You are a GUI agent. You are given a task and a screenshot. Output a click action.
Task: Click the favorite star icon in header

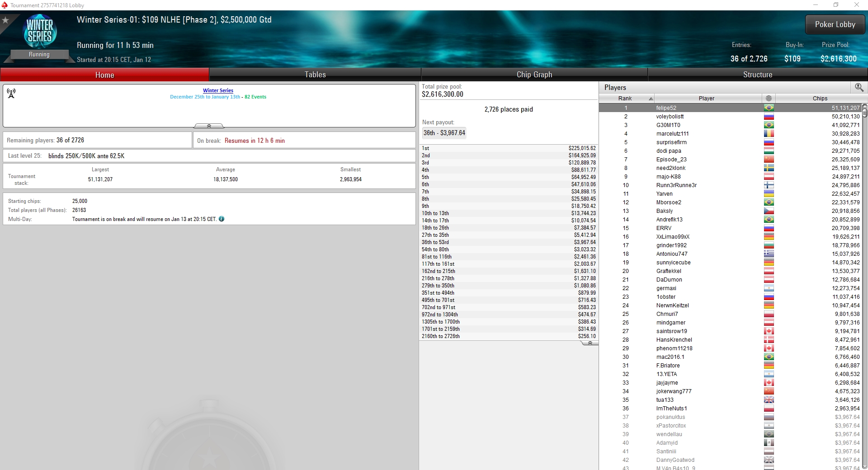click(x=5, y=20)
